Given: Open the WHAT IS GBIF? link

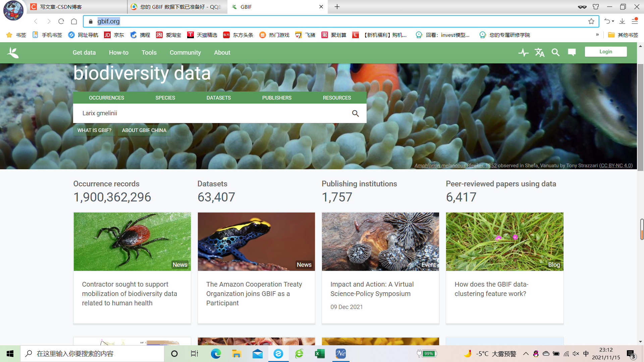Looking at the screenshot, I should tap(94, 130).
